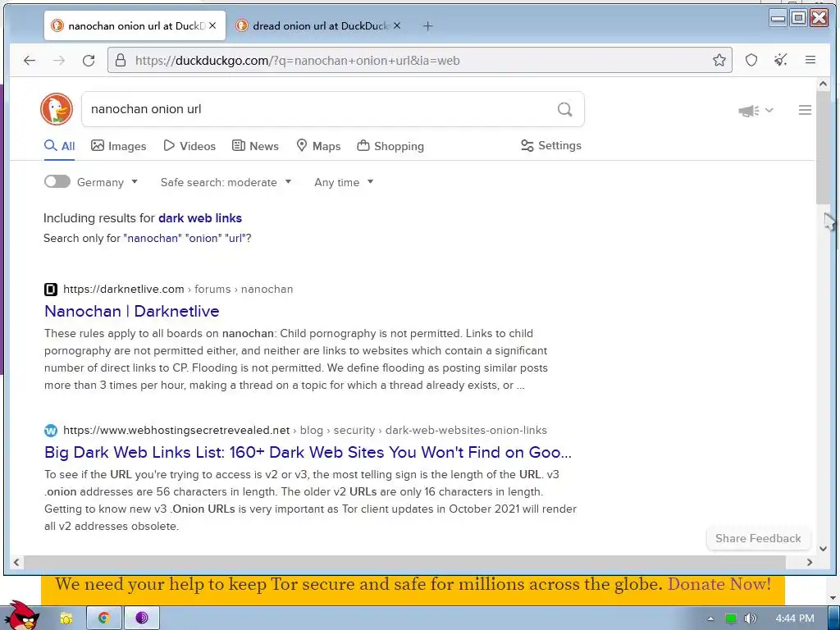Click the webhostingsecretrevealed.net URL breadcrumb
Viewport: 840px width, 630px height.
tap(305, 430)
